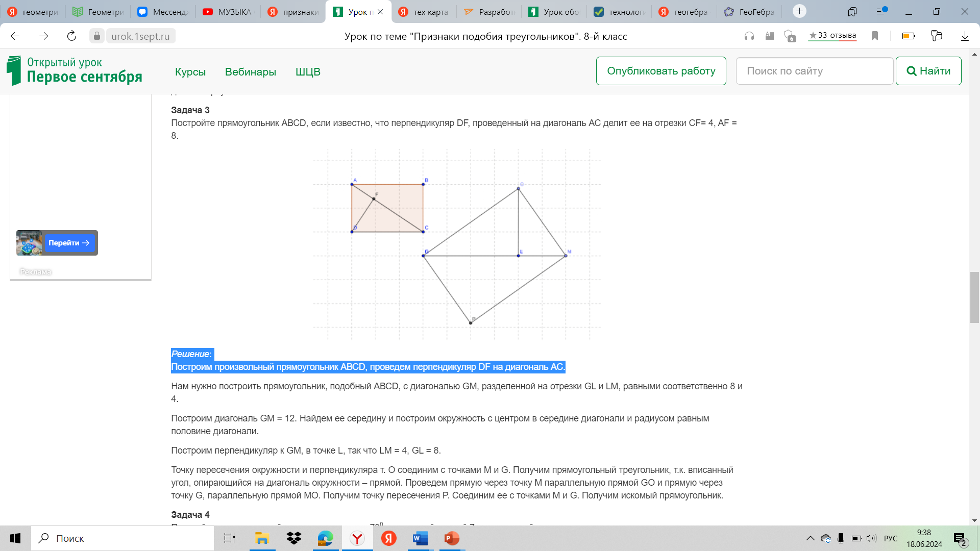Open new tab with plus button

799,11
